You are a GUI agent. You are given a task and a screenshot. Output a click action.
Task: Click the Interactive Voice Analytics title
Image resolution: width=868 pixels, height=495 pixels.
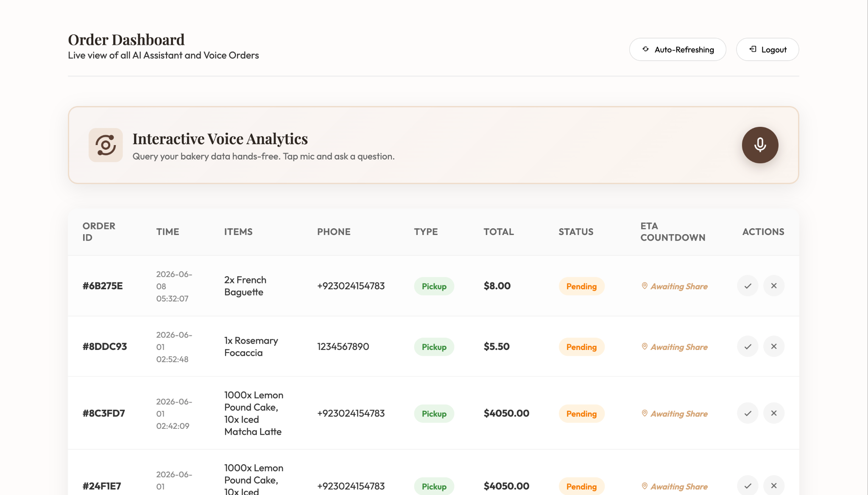tap(220, 139)
